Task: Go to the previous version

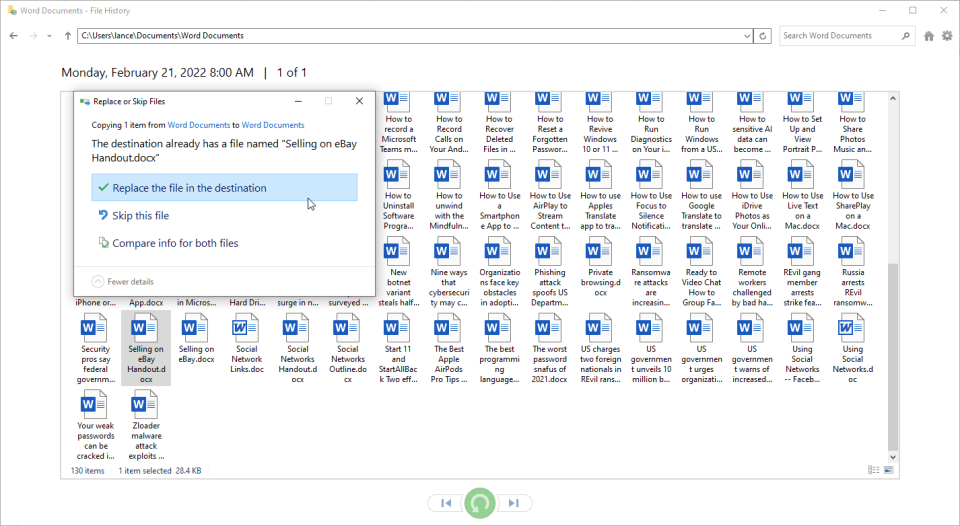Action: pyautogui.click(x=446, y=503)
